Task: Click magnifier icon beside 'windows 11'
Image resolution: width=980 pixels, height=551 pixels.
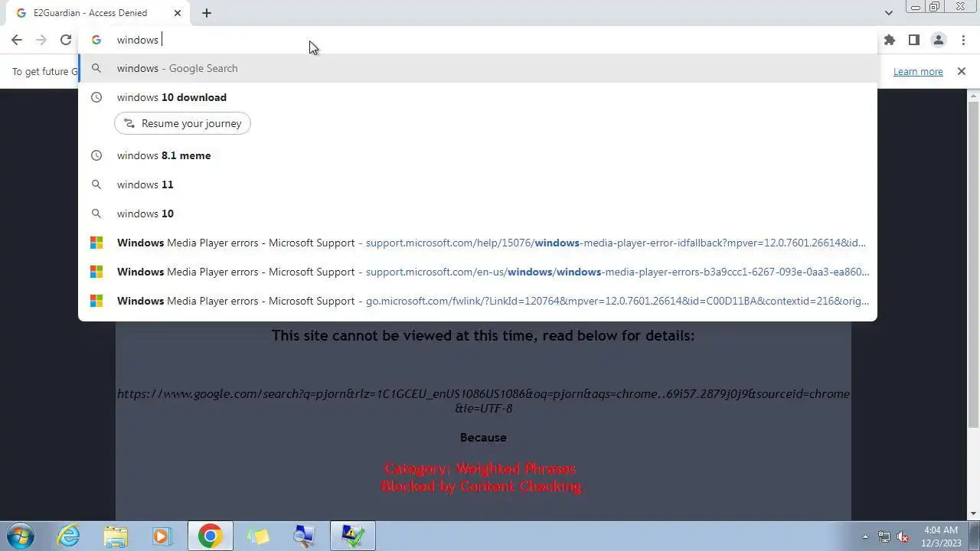Action: click(x=96, y=184)
